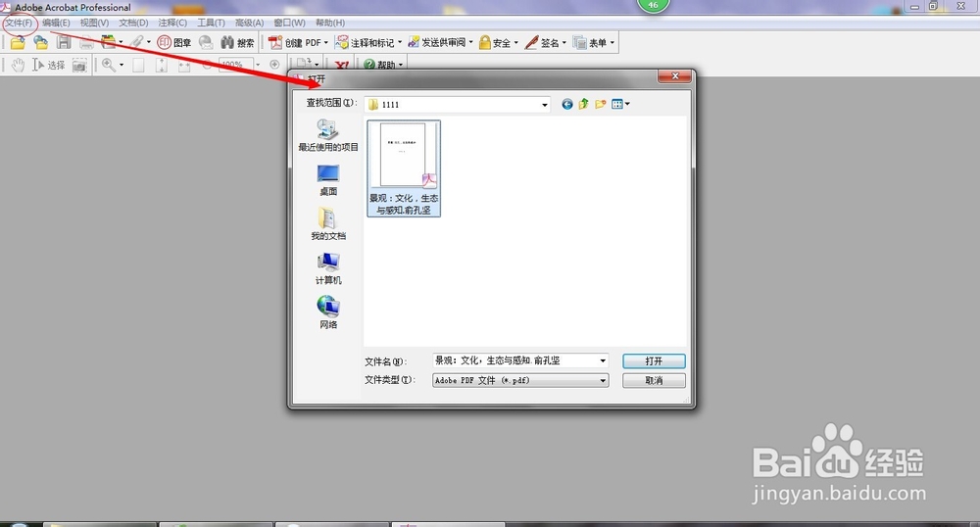Click the Print toolbar icon
Screen dimensions: 980x527
(86, 42)
